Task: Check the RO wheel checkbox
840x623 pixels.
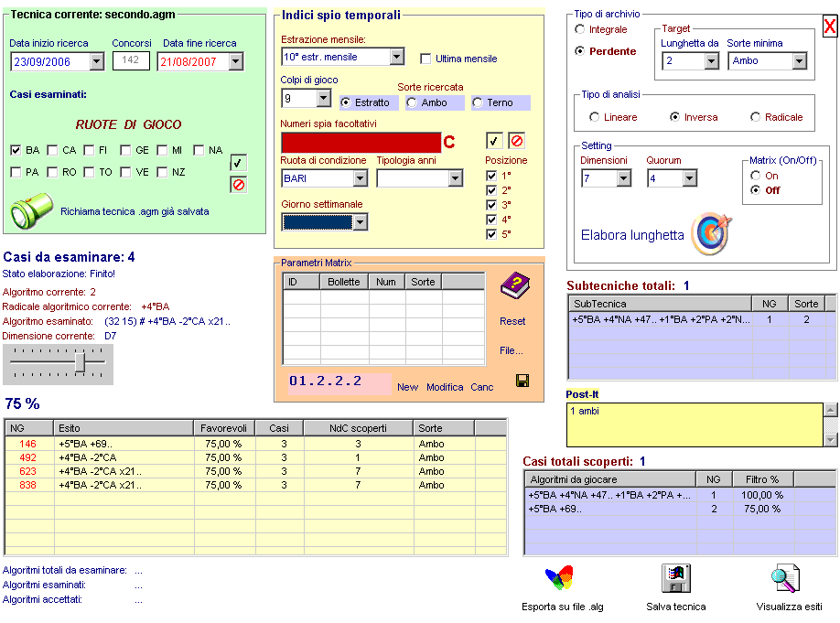Action: click(52, 172)
